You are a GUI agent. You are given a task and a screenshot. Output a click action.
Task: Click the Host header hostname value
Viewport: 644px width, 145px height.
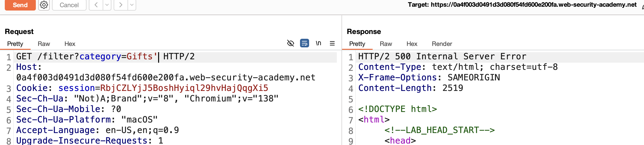(x=166, y=78)
